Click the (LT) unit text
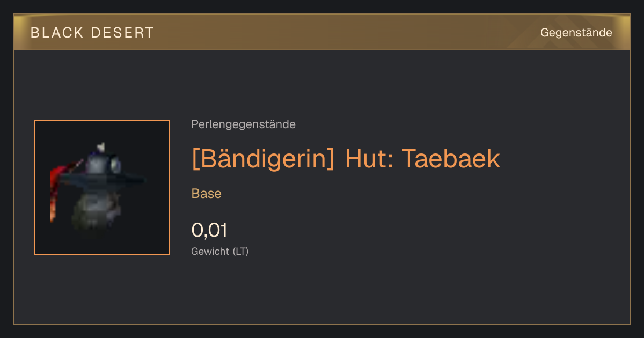 click(x=240, y=251)
